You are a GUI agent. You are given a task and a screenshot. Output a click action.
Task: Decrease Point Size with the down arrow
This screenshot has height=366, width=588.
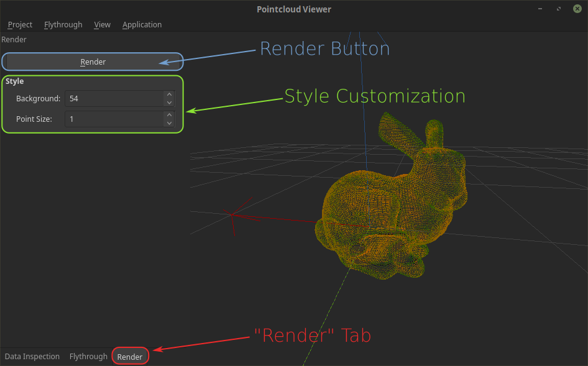point(169,124)
